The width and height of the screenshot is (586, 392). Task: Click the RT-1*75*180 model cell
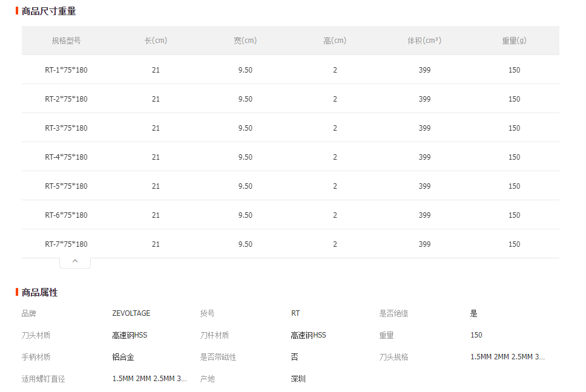tap(66, 70)
